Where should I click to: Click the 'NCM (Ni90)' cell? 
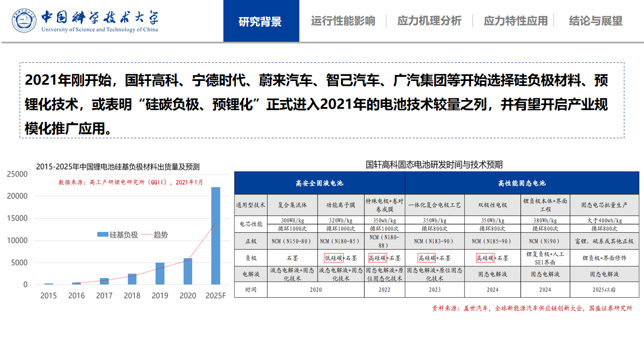(546, 241)
